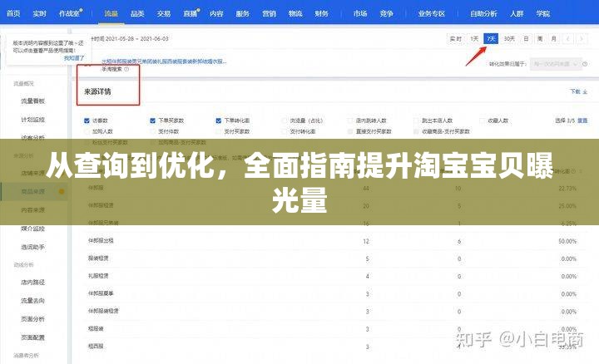This screenshot has height=364, width=599.
Task: Switch to the 竞争 navigation tab
Action: [x=386, y=13]
